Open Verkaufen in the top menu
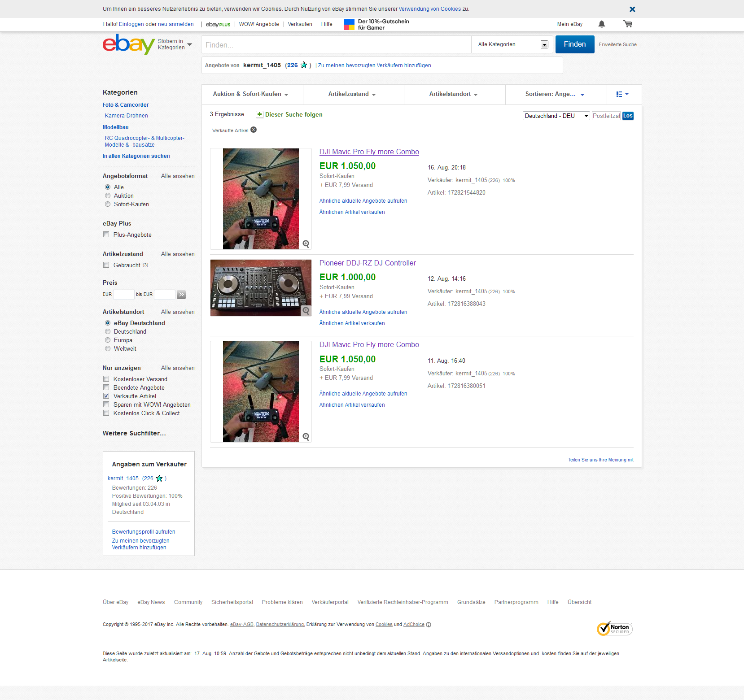The width and height of the screenshot is (744, 700). (x=300, y=24)
